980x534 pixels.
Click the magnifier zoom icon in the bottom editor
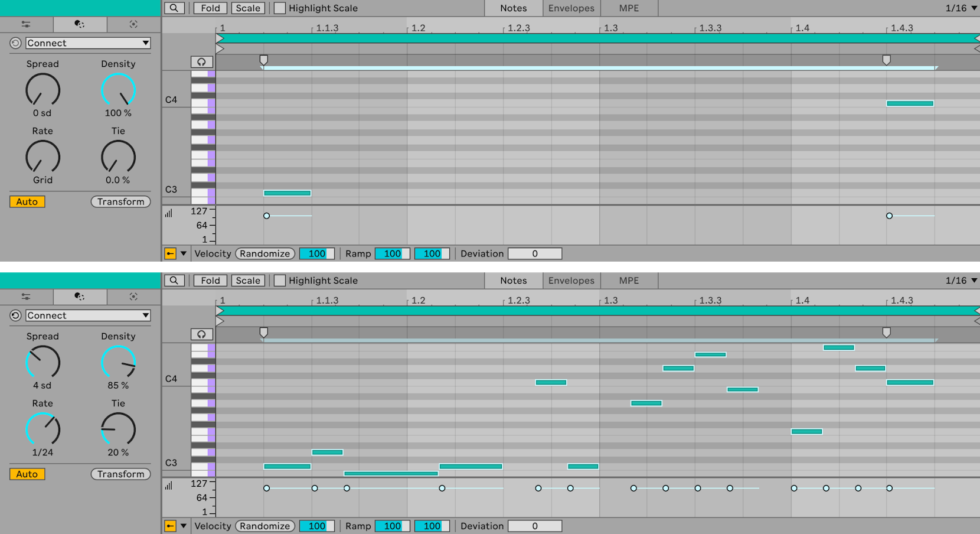(174, 280)
